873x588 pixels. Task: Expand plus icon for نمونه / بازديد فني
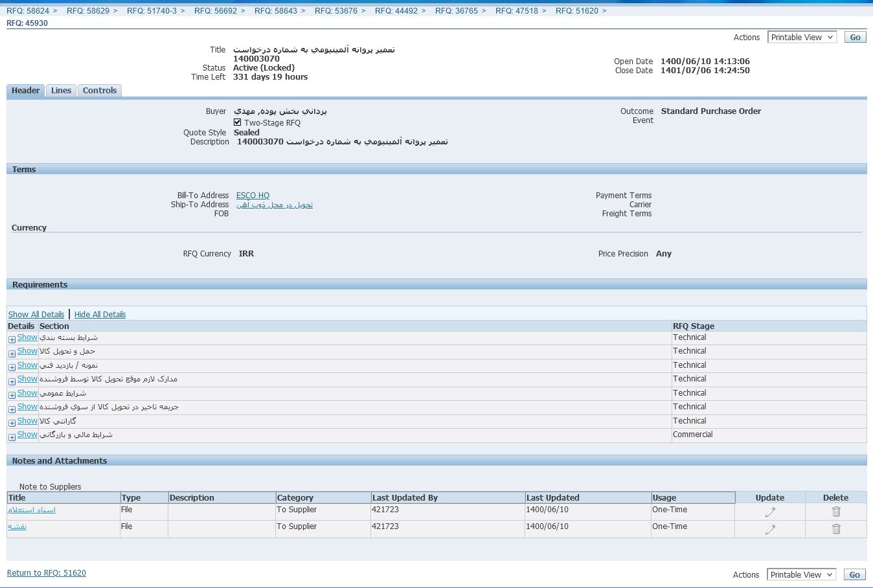[12, 367]
